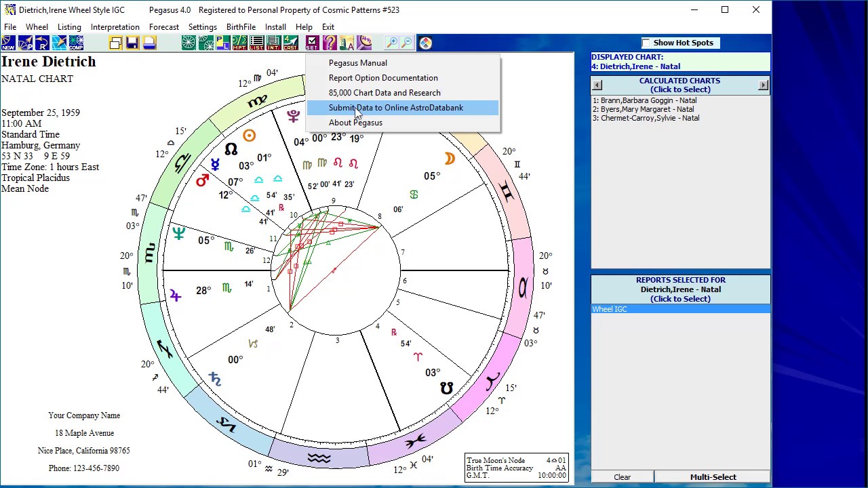Choose Pegasus Manual from Help menu
This screenshot has height=488, width=868.
403,63
